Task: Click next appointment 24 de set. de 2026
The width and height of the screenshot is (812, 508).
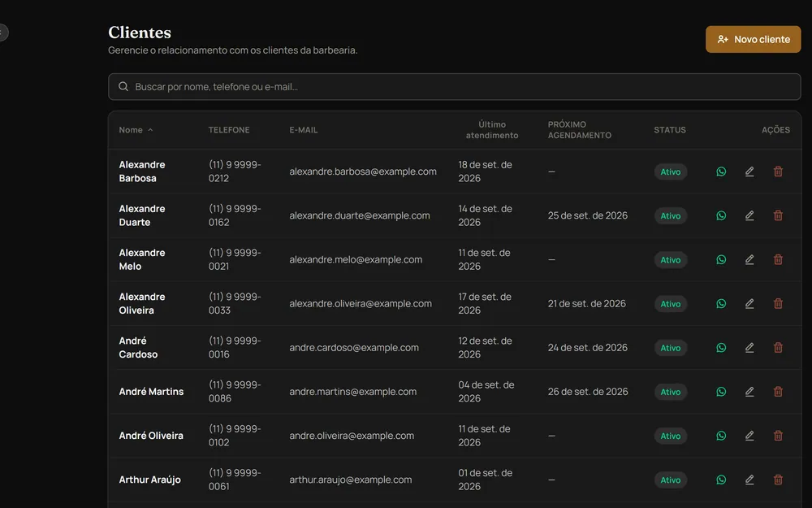Action: click(588, 348)
